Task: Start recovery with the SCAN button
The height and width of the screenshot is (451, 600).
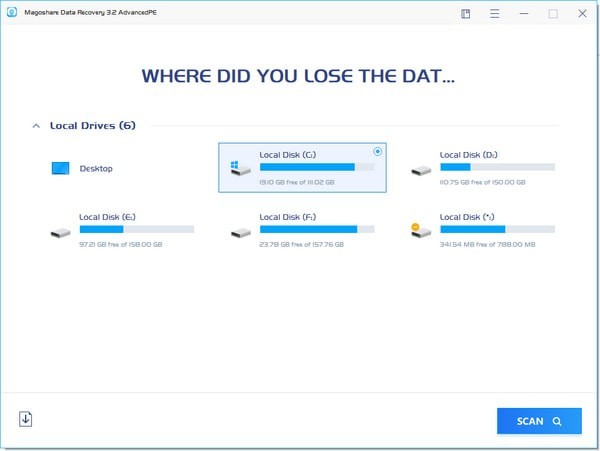Action: pos(538,421)
